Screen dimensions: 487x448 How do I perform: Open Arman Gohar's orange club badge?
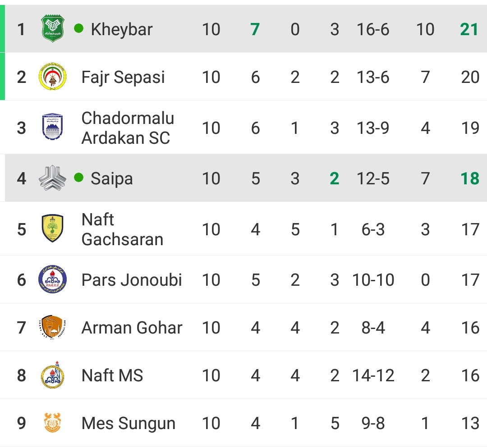pyautogui.click(x=52, y=327)
